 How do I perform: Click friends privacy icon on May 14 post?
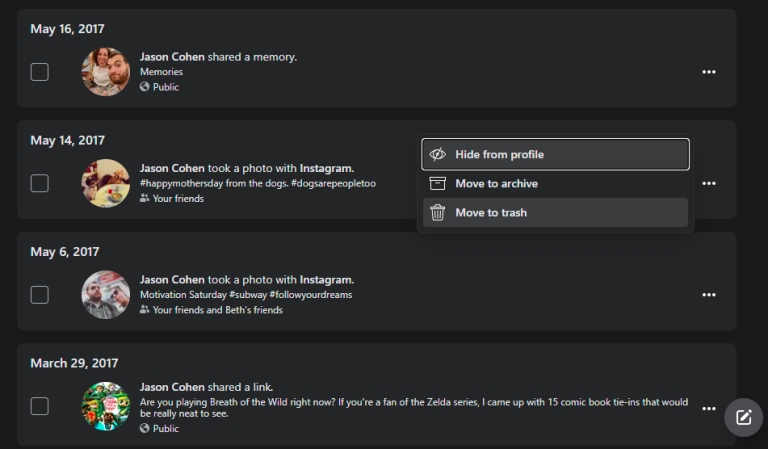145,199
